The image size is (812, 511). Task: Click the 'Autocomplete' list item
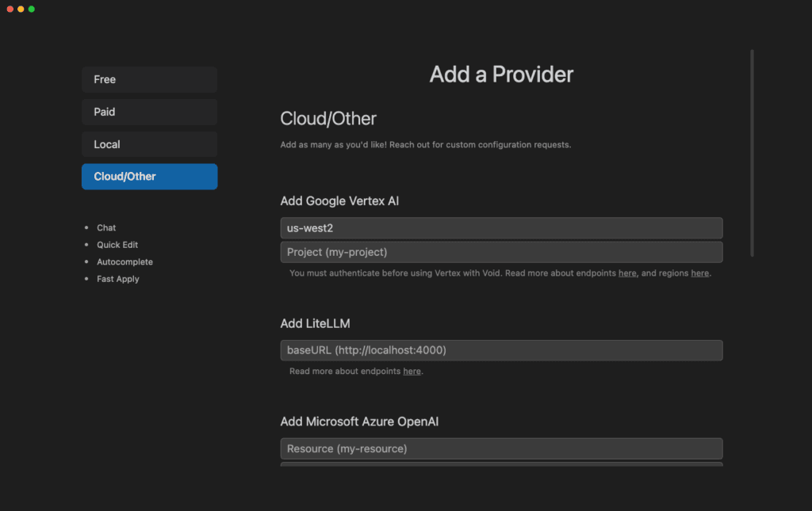(124, 261)
